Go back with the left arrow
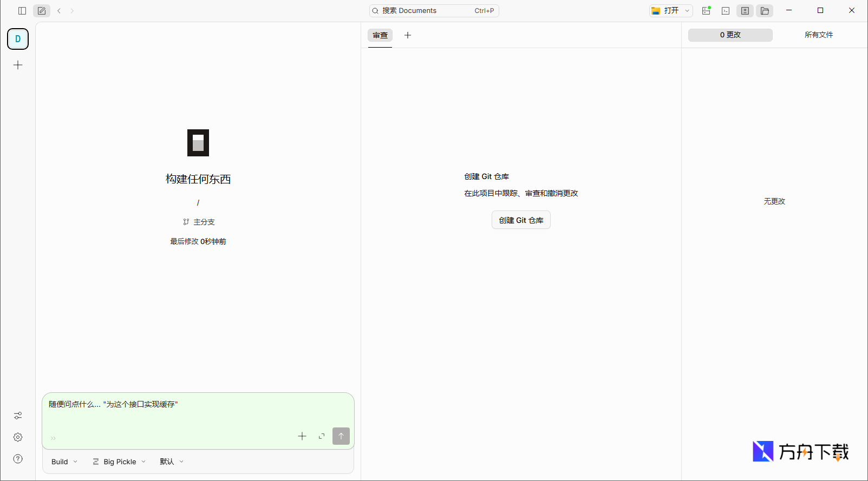Image resolution: width=868 pixels, height=481 pixels. [59, 11]
